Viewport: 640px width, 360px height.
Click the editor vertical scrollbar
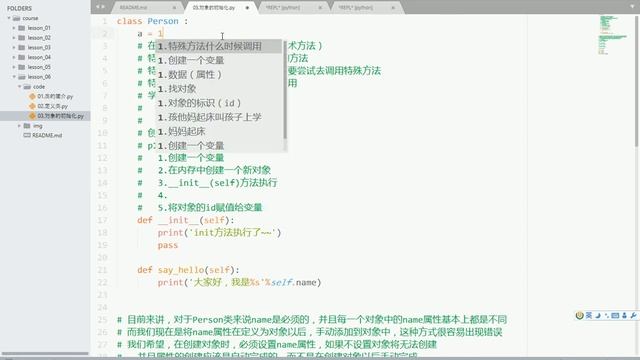[x=637, y=82]
